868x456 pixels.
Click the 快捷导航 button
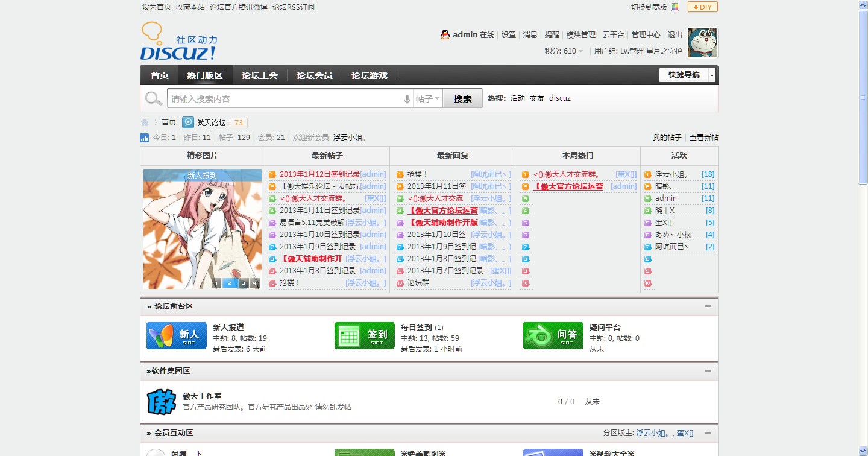tap(684, 75)
